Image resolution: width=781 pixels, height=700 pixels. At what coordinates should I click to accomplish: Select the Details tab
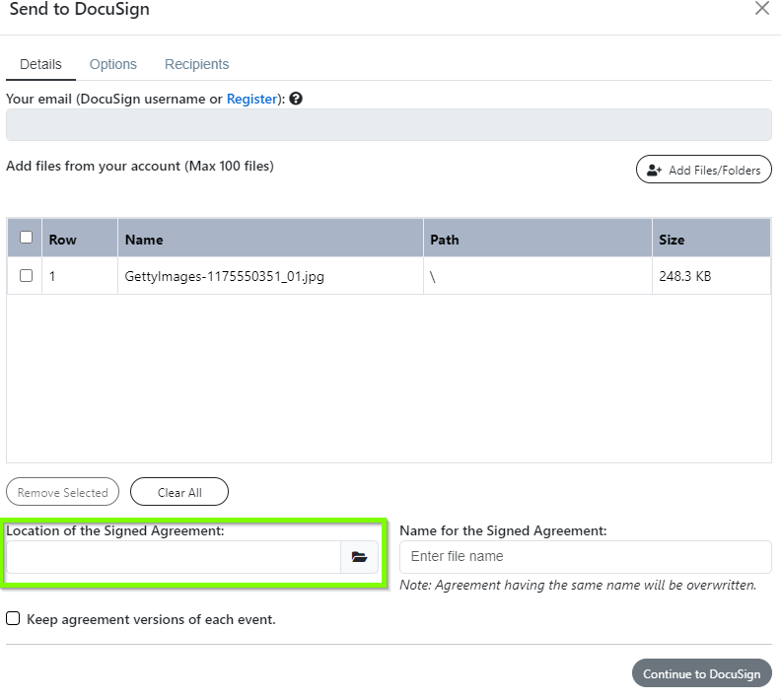pos(40,64)
